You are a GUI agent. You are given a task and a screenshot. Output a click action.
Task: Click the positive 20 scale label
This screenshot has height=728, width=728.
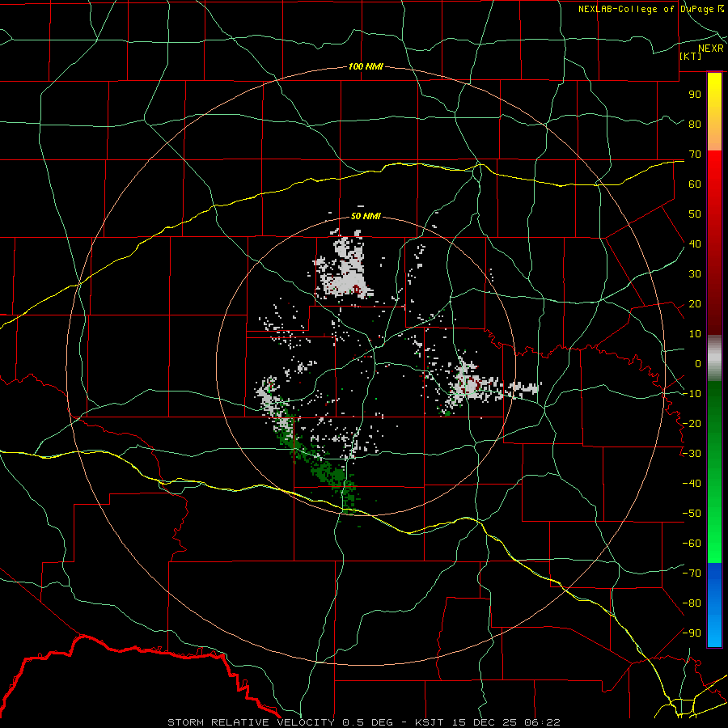pyautogui.click(x=695, y=303)
